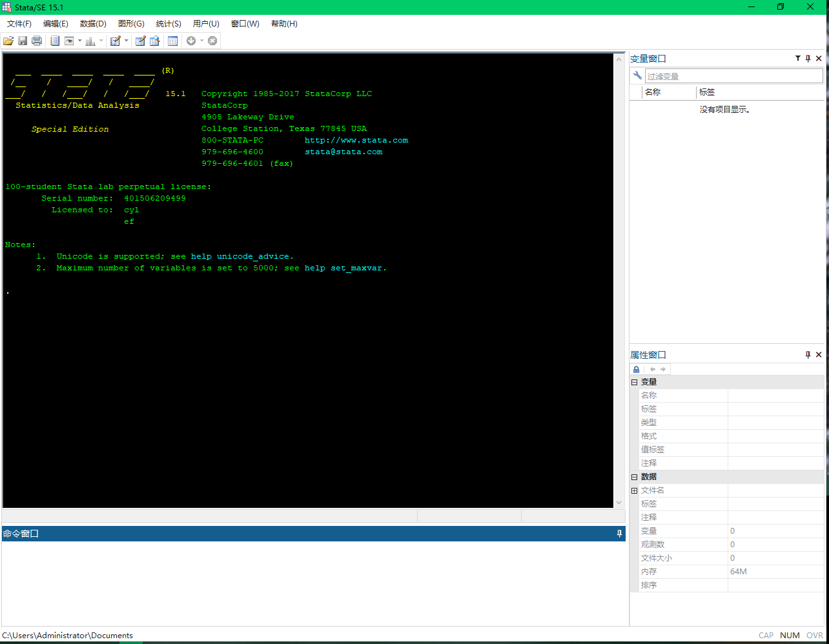Open the Data Editor (edit) icon
This screenshot has width=829, height=644.
coord(140,41)
